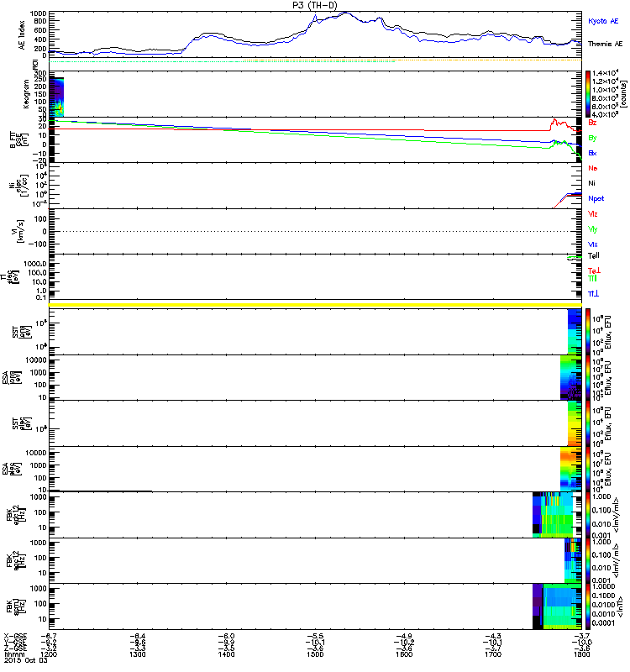Select the "Themis AE" legend label
630x672 pixels.
[605, 44]
